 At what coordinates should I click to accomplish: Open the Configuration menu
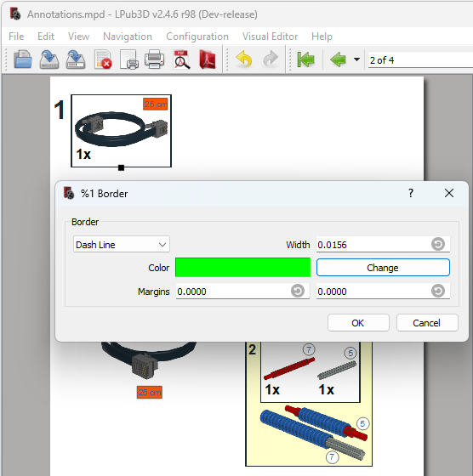click(197, 37)
